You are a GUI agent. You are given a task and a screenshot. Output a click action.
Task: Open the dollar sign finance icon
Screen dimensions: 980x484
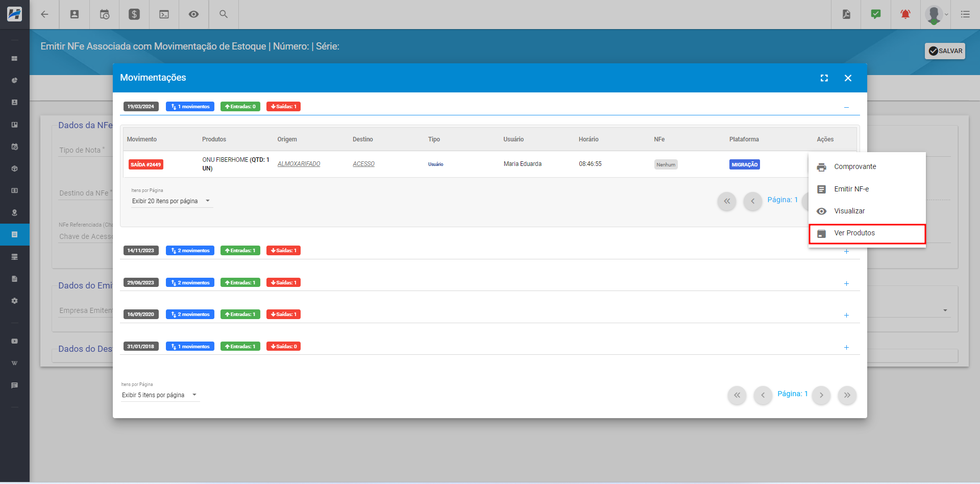coord(134,14)
